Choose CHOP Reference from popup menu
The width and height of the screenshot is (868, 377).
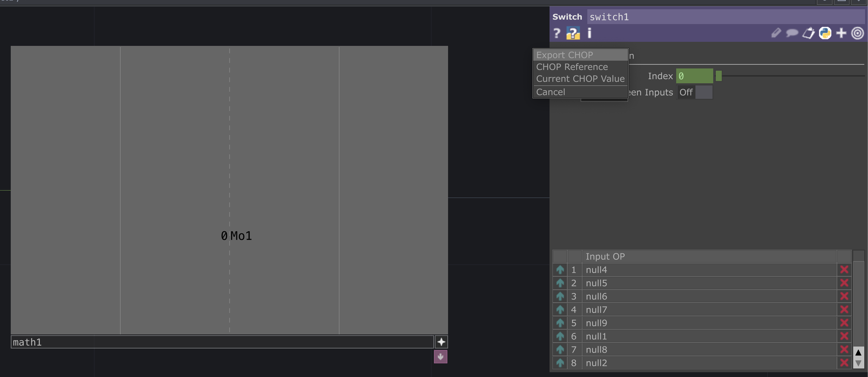coord(580,67)
